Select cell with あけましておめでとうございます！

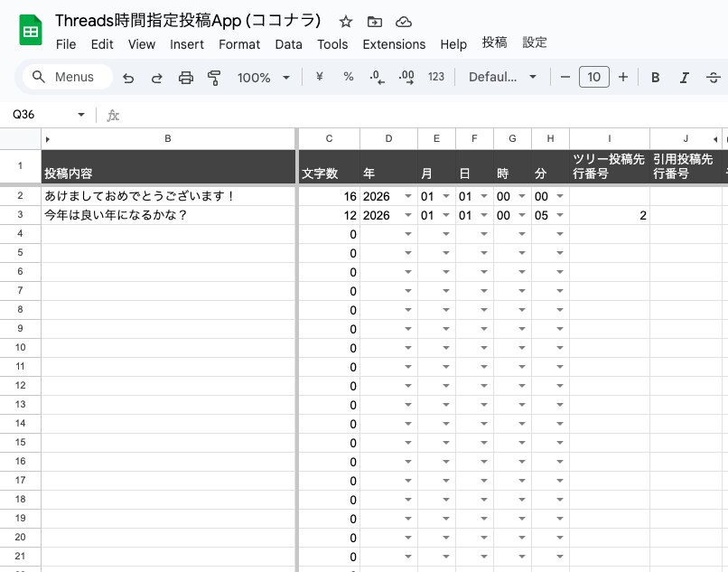pyautogui.click(x=168, y=196)
